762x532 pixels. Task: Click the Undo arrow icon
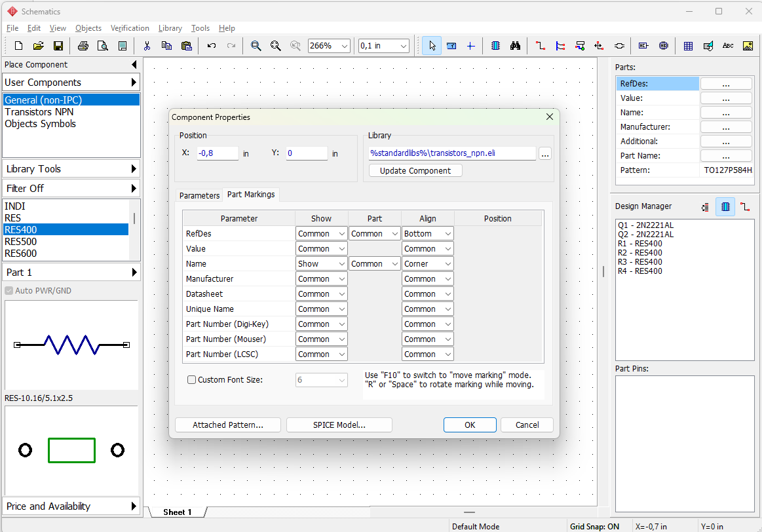tap(212, 46)
